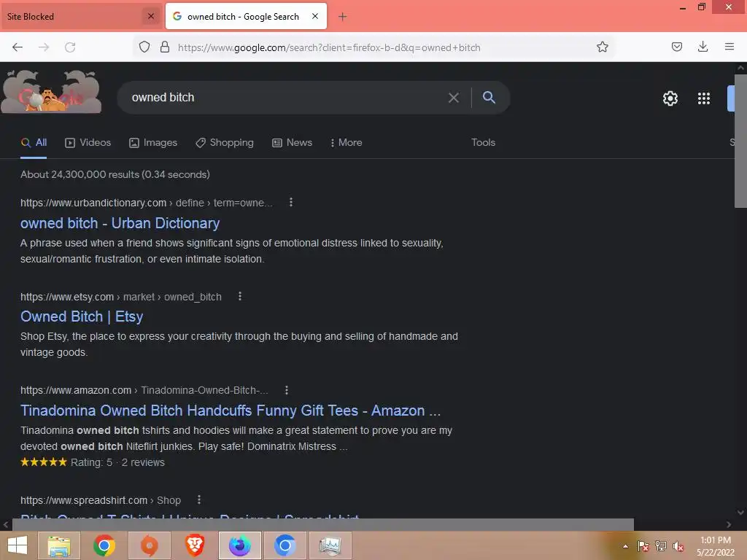Open options for the Urban Dictionary result
The image size is (747, 560).
point(290,203)
